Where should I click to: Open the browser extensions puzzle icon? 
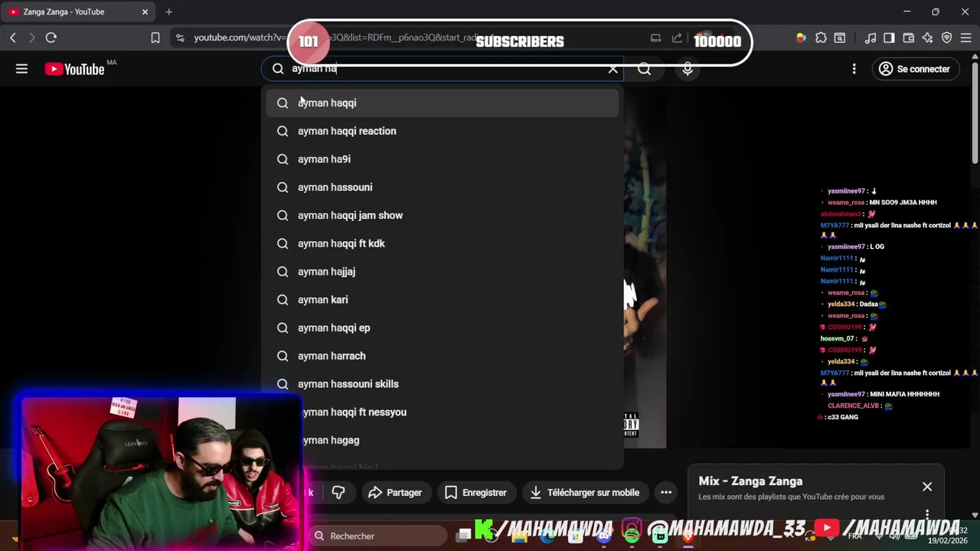[x=821, y=37]
